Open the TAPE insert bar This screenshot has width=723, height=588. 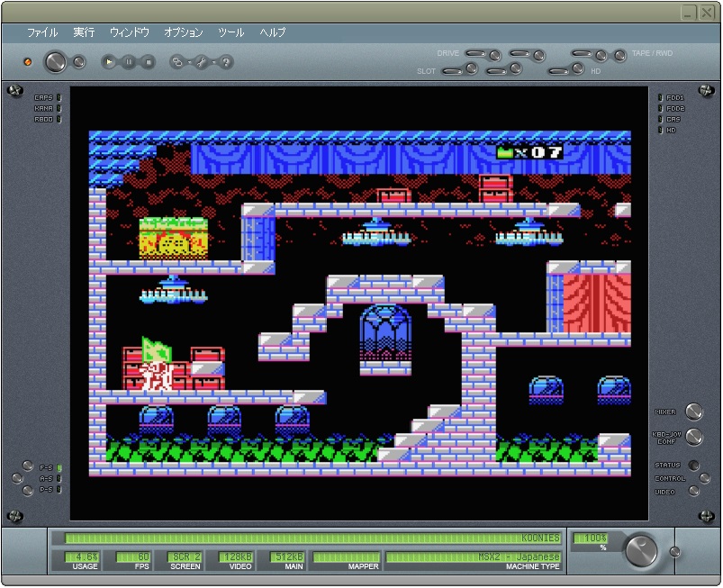pos(582,53)
